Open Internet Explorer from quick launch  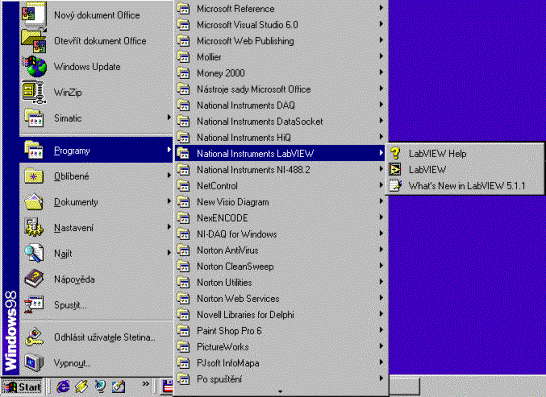click(x=63, y=387)
